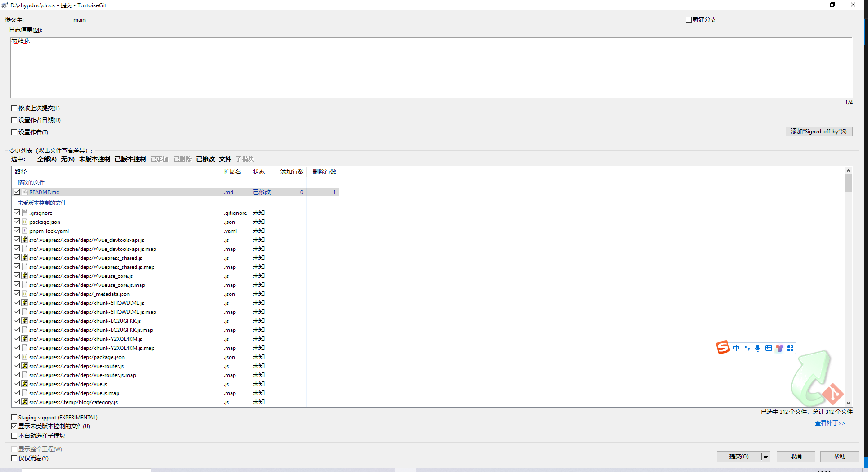Toggle punctuation mode on the IME bar
This screenshot has width=868, height=472.
(x=747, y=348)
